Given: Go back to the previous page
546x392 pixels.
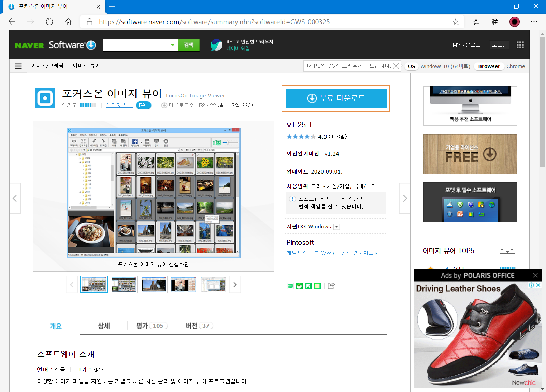Looking at the screenshot, I should click(x=12, y=22).
